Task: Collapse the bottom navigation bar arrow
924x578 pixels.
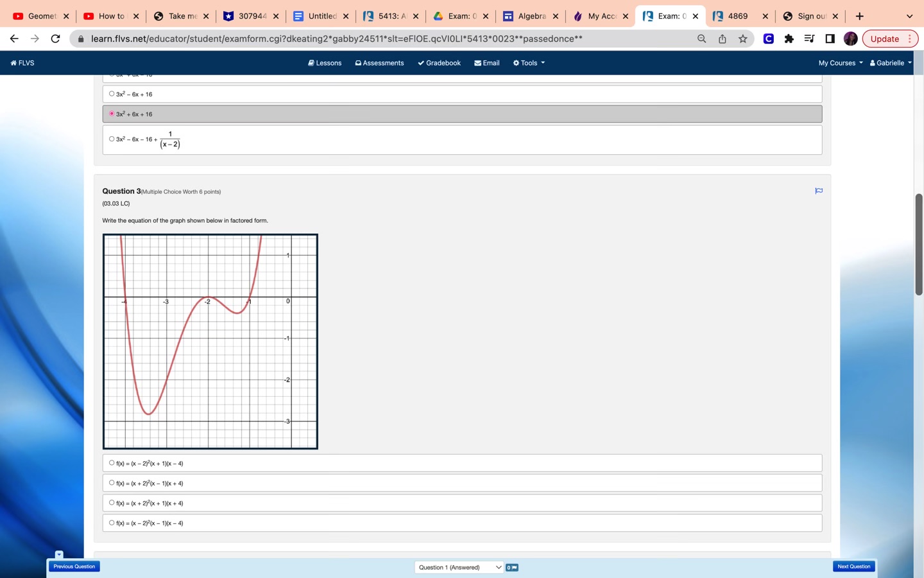Action: pyautogui.click(x=59, y=554)
